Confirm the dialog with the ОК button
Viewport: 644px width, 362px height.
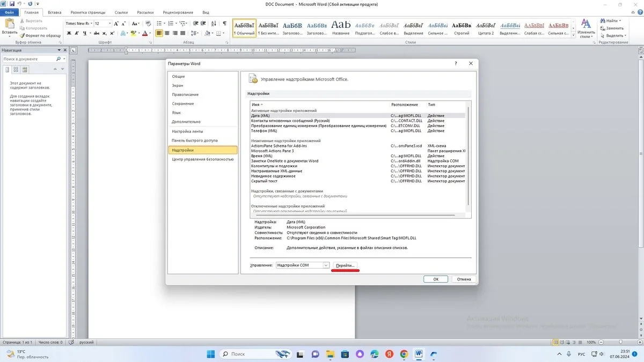tap(436, 279)
